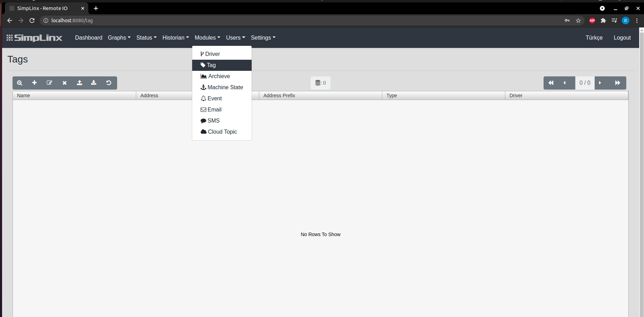644x317 pixels.
Task: Go to previous page arrow
Action: 565,83
